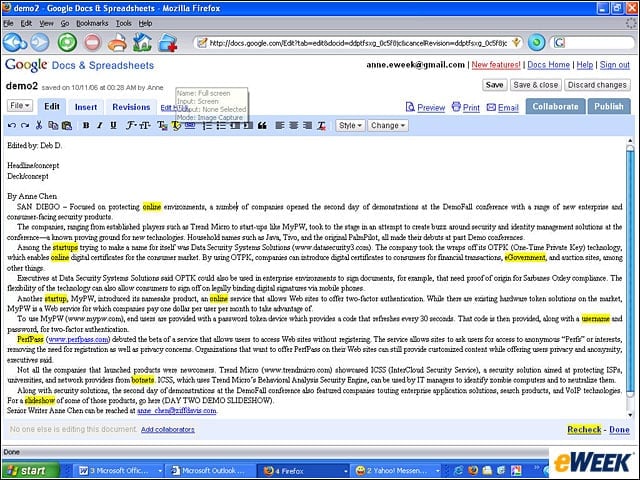Open the Bookmarks menu
The height and width of the screenshot is (480, 640).
(x=92, y=23)
